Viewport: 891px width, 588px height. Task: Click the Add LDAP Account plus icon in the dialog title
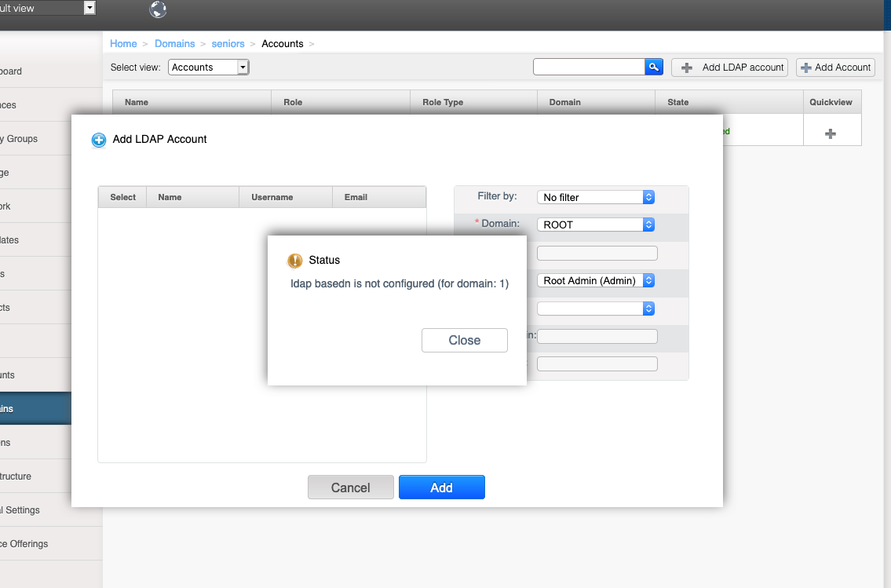click(x=99, y=140)
